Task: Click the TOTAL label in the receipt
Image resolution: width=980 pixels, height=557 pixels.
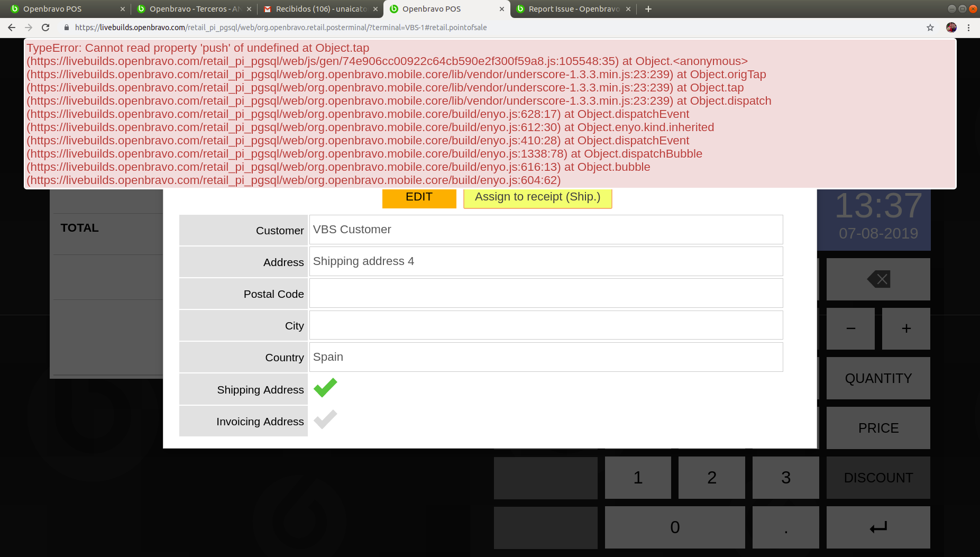Action: (79, 228)
